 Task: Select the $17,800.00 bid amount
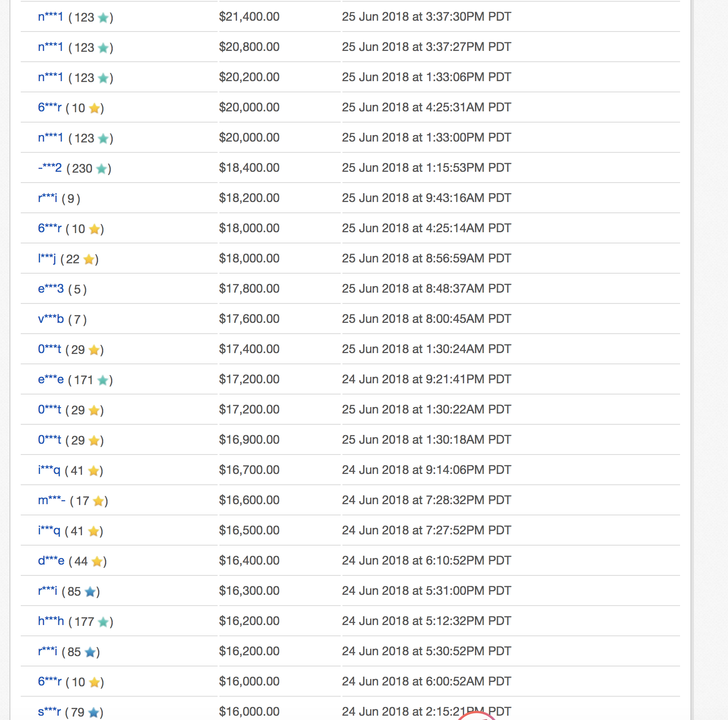pyautogui.click(x=249, y=289)
